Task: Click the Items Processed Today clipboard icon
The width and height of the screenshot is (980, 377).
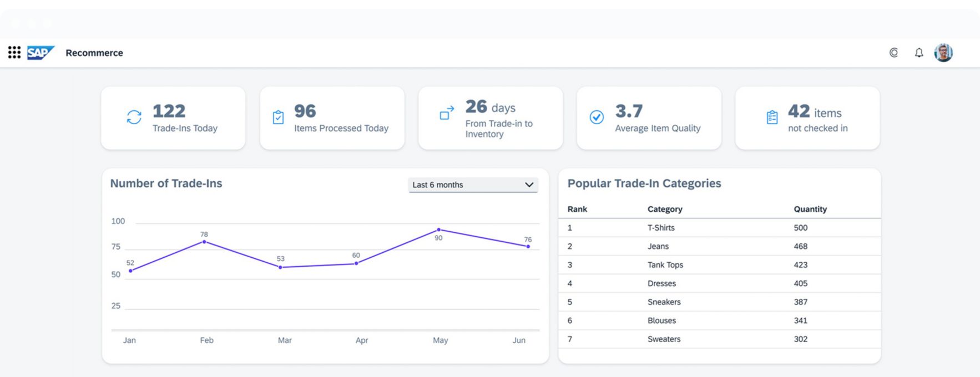Action: point(279,118)
